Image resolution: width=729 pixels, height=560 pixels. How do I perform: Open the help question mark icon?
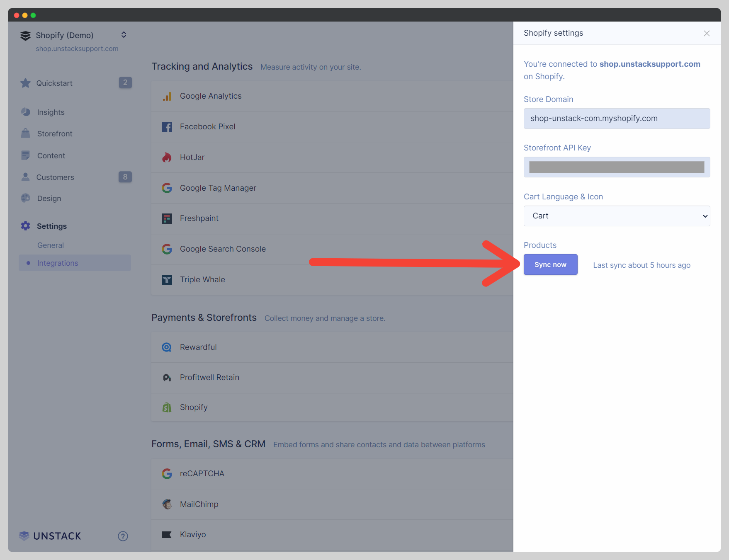(123, 536)
